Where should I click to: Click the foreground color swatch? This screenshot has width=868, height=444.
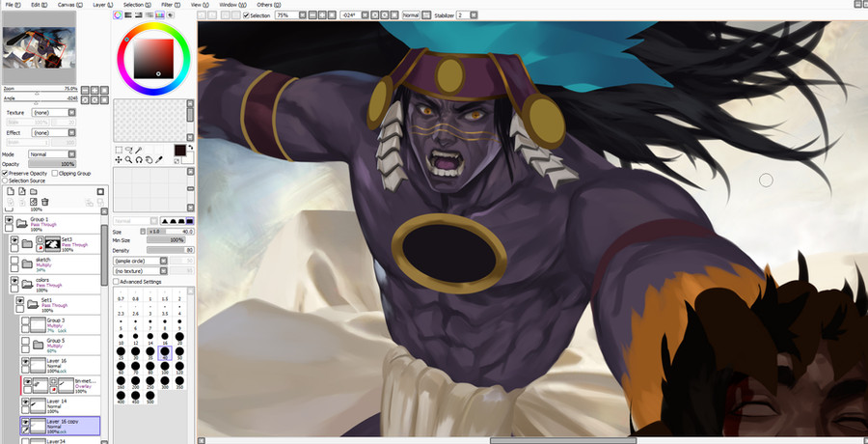click(180, 151)
